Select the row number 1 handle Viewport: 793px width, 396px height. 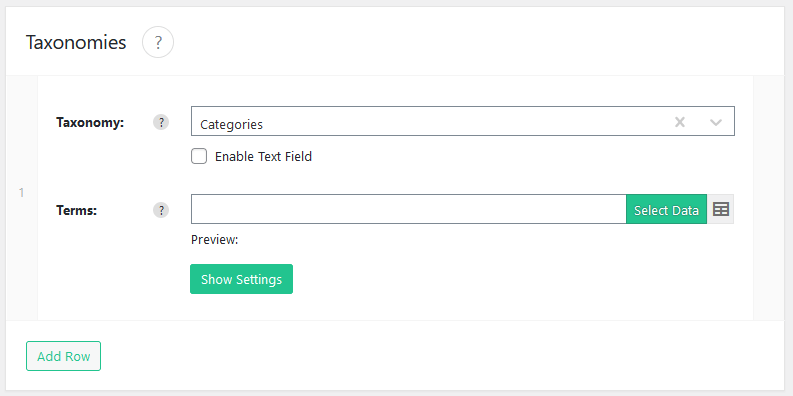[x=22, y=192]
